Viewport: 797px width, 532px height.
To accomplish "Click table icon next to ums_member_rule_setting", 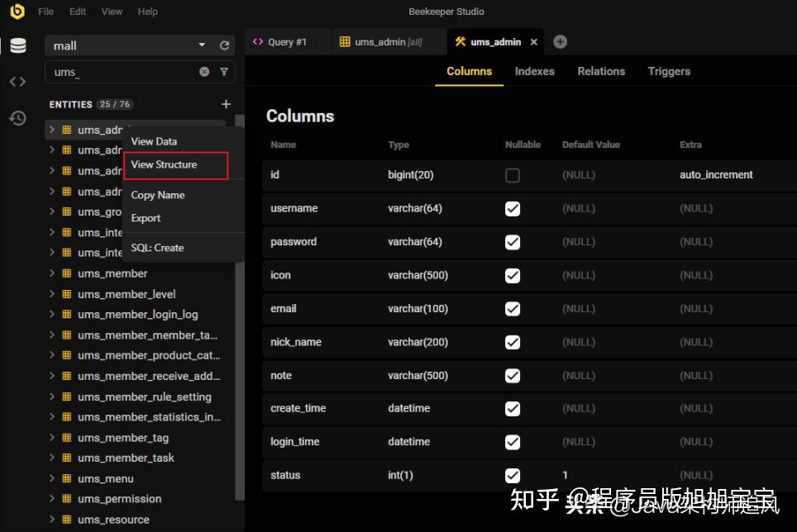I will click(x=67, y=397).
